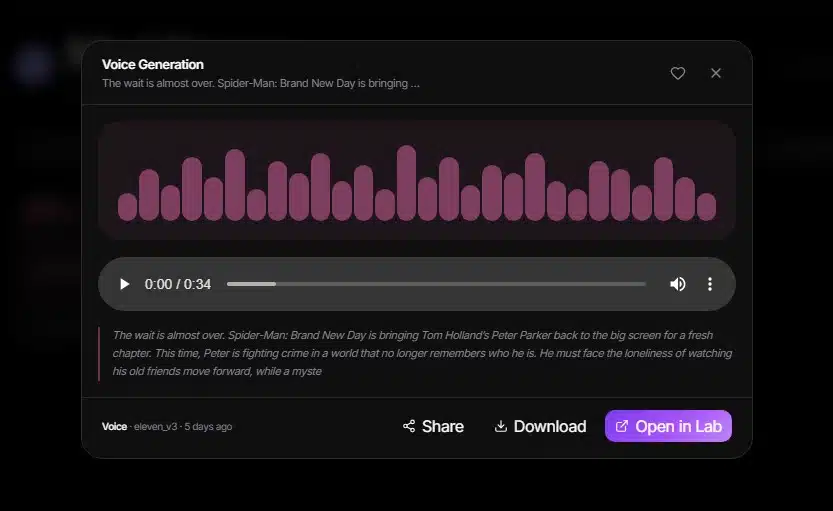
Task: Click the subtitle 'The wait is almost over' text
Action: tap(261, 83)
